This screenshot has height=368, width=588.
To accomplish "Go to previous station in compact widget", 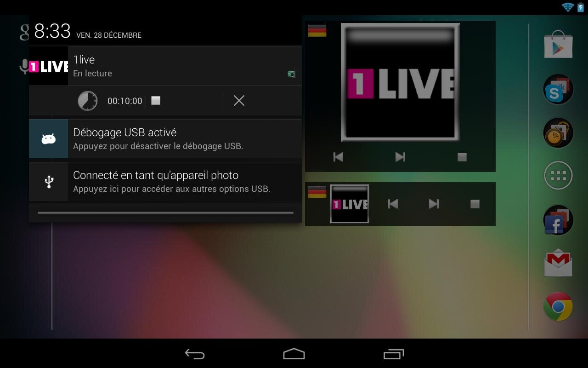I will 393,204.
